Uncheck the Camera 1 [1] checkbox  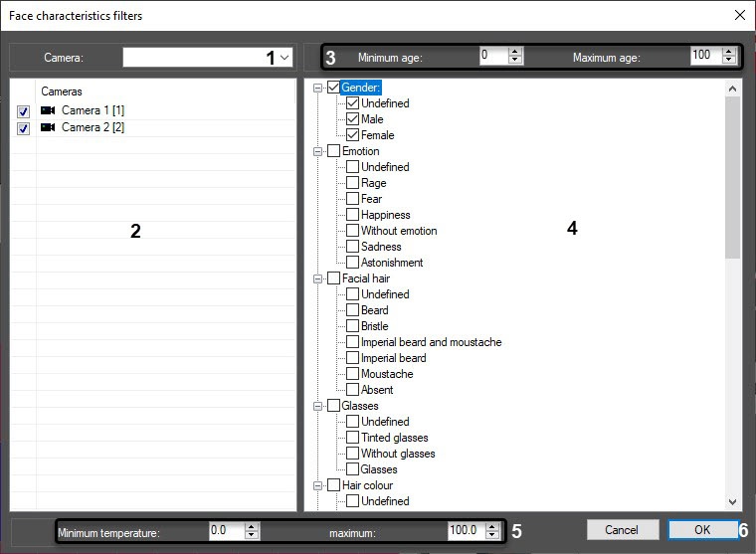pyautogui.click(x=23, y=111)
